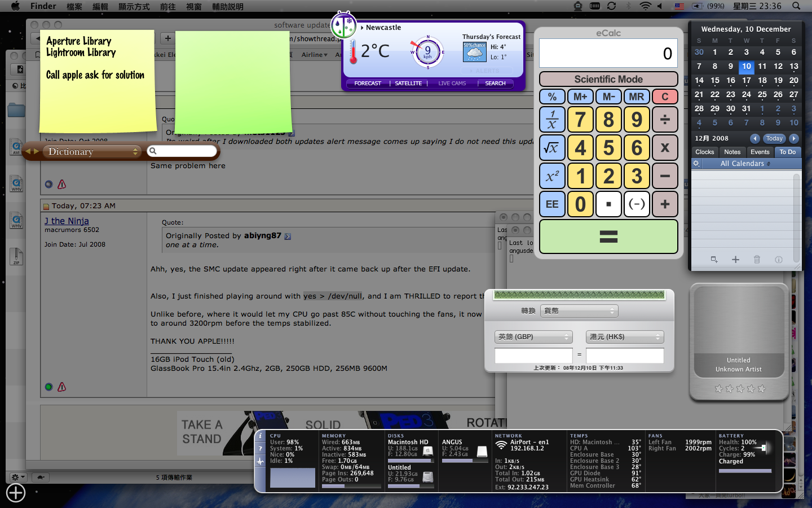Toggle eCalc Scientific Mode

(x=608, y=79)
